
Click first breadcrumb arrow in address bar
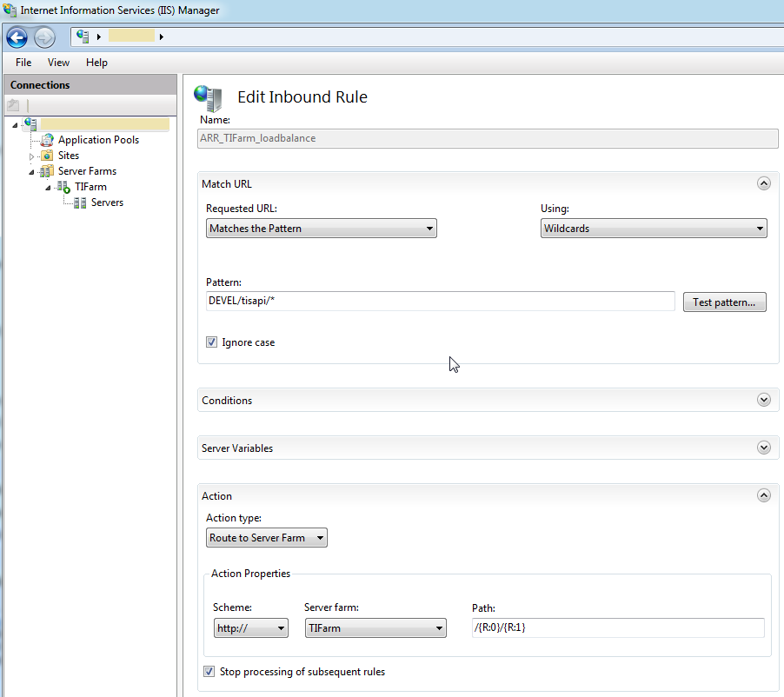pos(99,37)
